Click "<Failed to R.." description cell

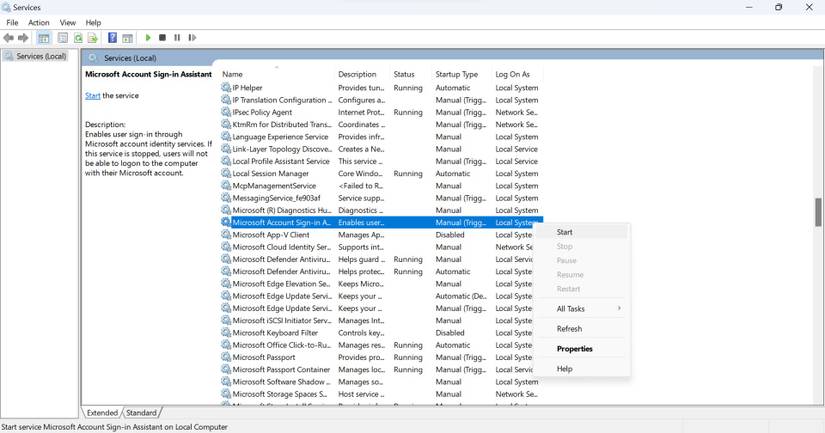tap(360, 186)
